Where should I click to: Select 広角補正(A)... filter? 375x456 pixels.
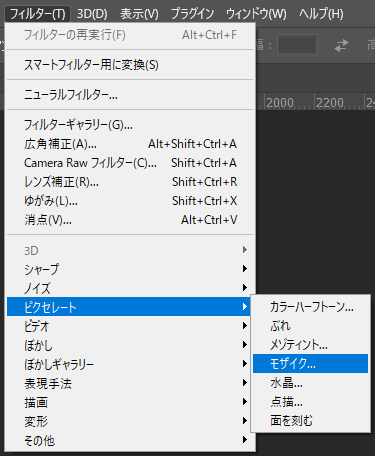pos(130,144)
